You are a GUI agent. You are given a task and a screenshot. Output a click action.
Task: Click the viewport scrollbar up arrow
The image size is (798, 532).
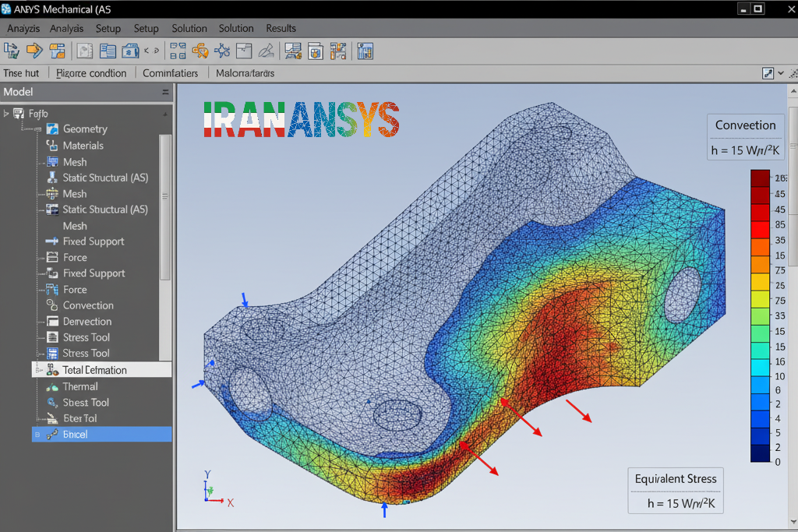click(793, 91)
